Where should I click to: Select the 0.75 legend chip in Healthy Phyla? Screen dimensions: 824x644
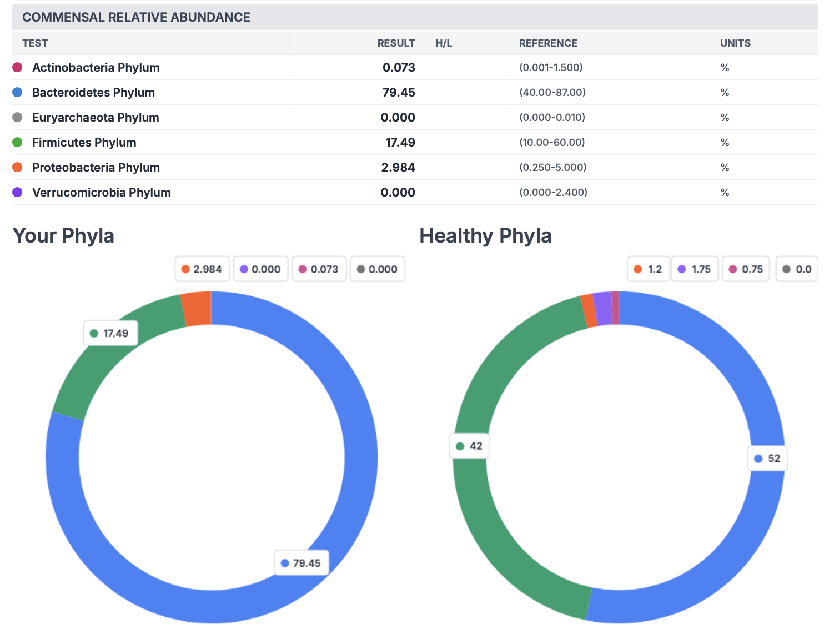tap(746, 269)
